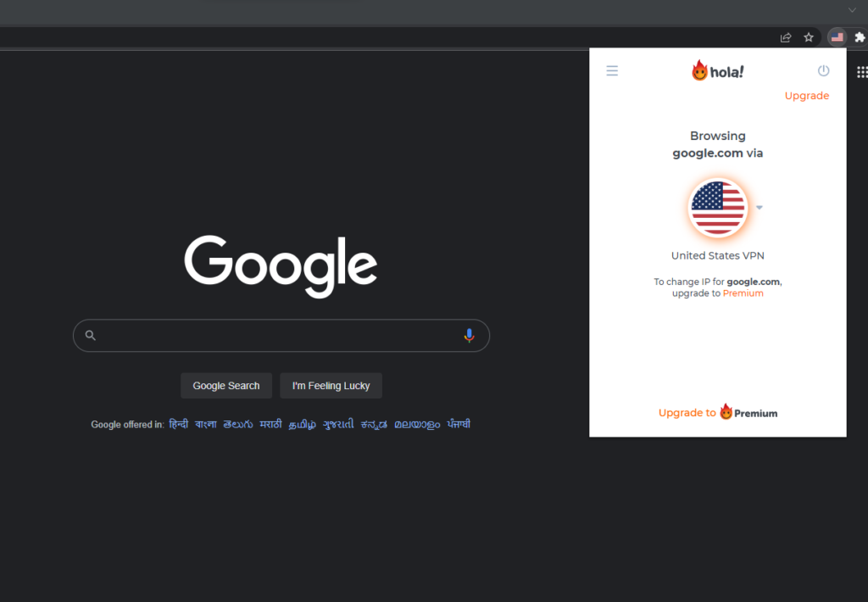Click Upgrade to Premium at the popup bottom

[x=717, y=413]
